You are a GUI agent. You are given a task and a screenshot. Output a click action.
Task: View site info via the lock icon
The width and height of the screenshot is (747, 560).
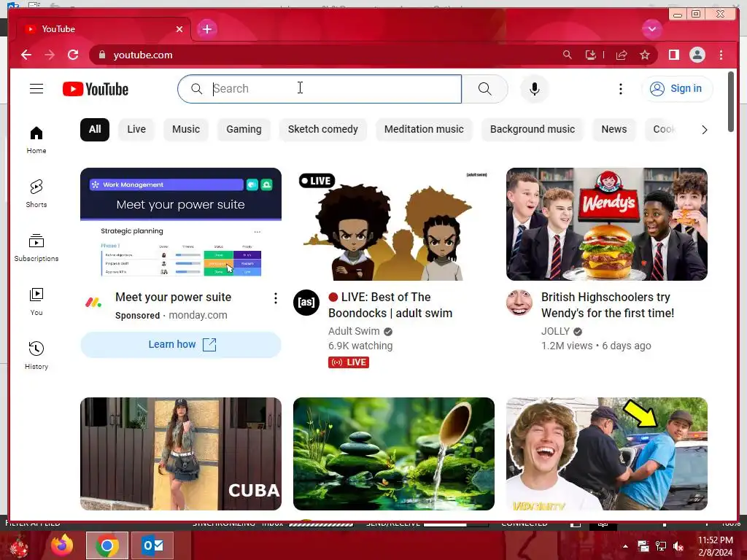pyautogui.click(x=101, y=55)
